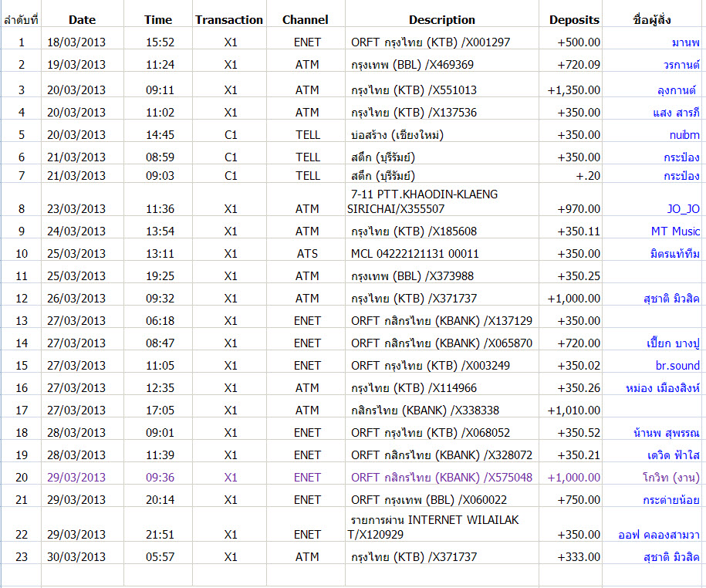Click name cell br.sound
The image size is (706, 588).
[677, 366]
